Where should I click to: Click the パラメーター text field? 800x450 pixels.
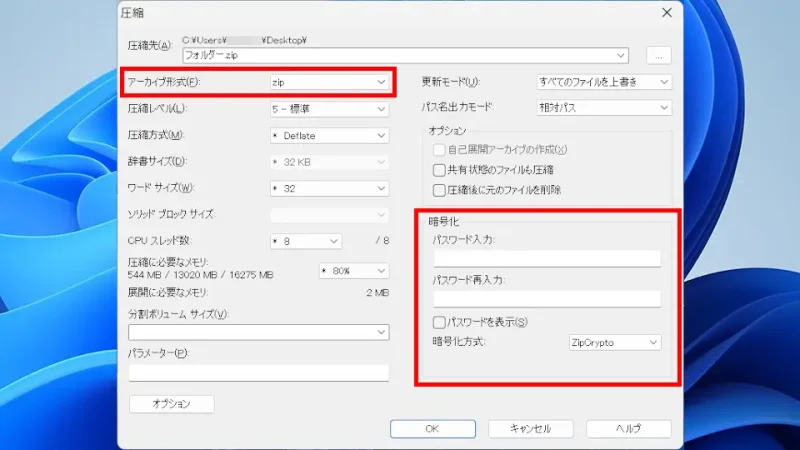258,372
